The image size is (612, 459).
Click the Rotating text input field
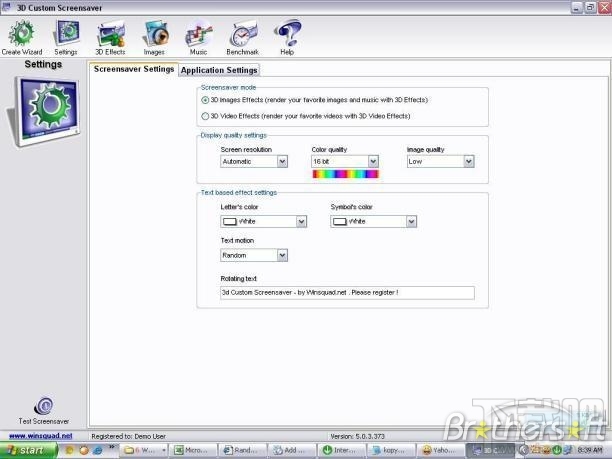[x=347, y=293]
